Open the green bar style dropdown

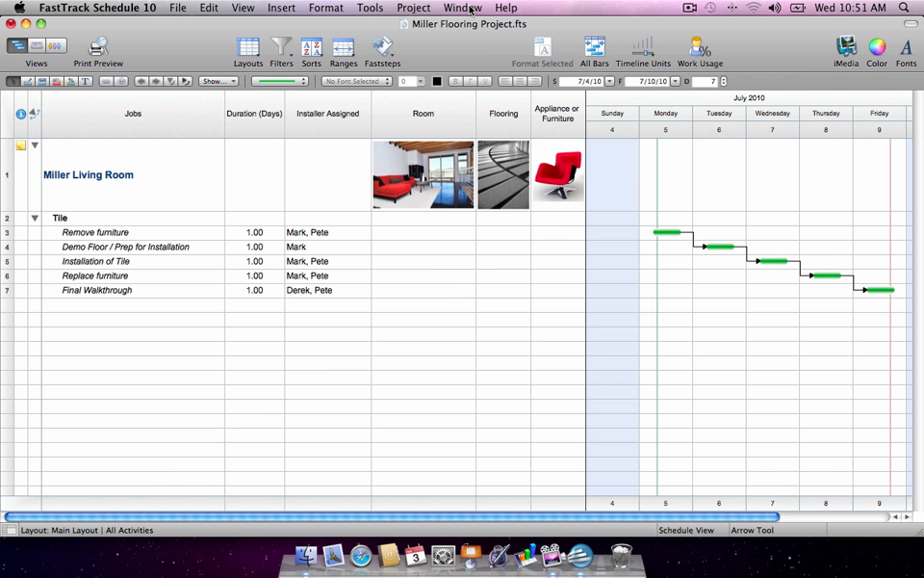click(279, 81)
